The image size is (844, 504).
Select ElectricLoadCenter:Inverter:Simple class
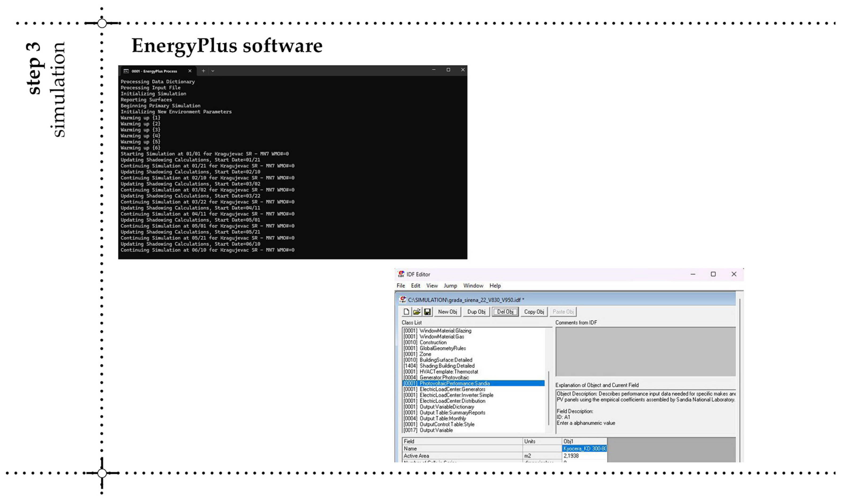pyautogui.click(x=456, y=395)
